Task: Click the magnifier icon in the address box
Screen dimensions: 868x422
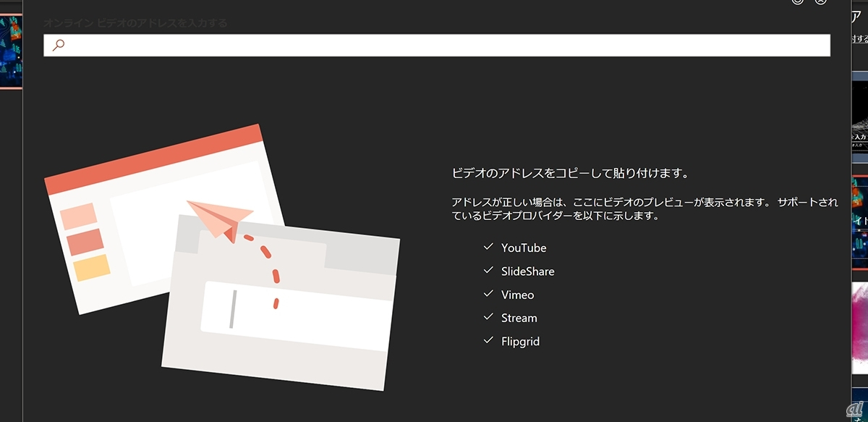Action: point(59,45)
